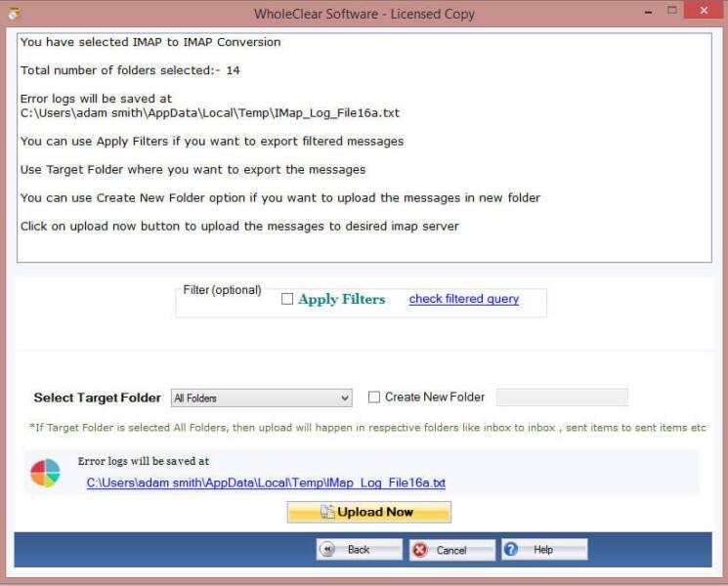Viewport: 728px width, 586px height.
Task: Open the Select Target Folder dropdown
Action: [261, 398]
